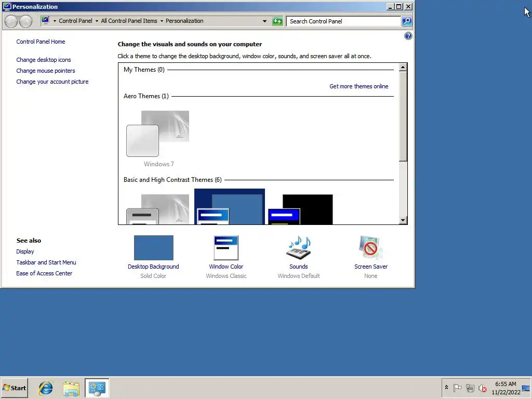Click Personalization breadcrumb
Image resolution: width=532 pixels, height=399 pixels.
tap(184, 21)
